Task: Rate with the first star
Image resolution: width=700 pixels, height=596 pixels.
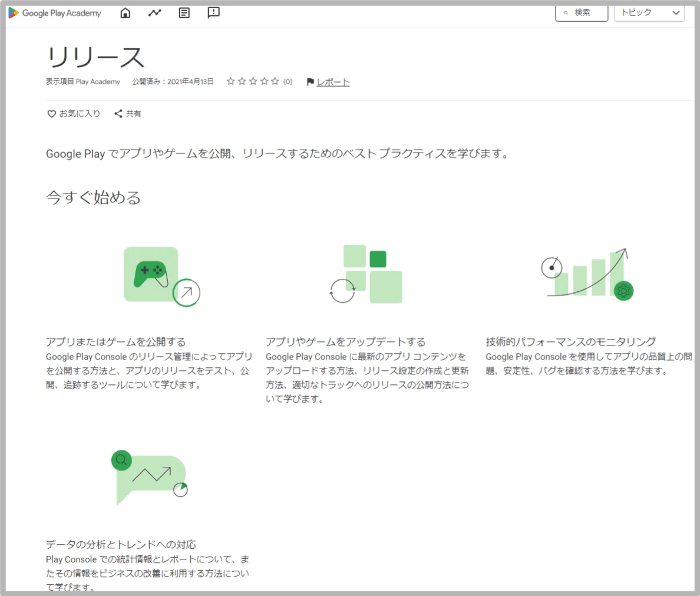Action: pos(230,81)
